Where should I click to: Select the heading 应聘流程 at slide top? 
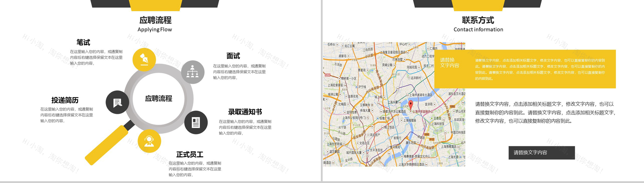155,20
